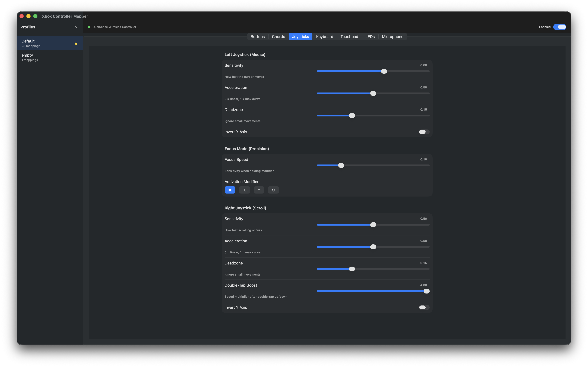Adjust the left joystick Sensitivity slider

(384, 71)
